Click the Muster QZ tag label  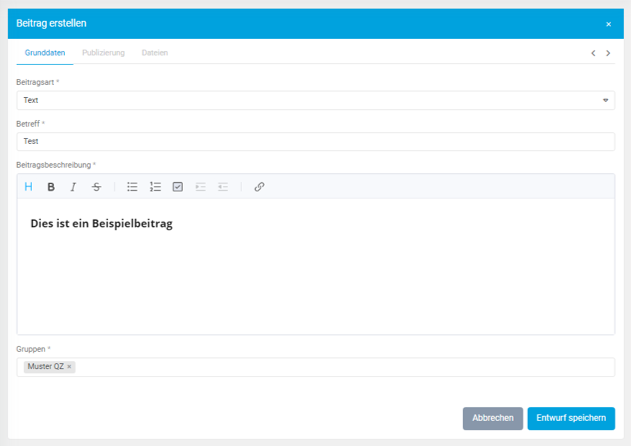[x=45, y=367]
